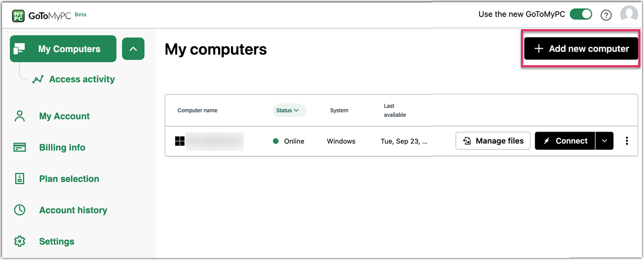Open the three-dot more options menu
Image resolution: width=644 pixels, height=260 pixels.
pos(627,141)
